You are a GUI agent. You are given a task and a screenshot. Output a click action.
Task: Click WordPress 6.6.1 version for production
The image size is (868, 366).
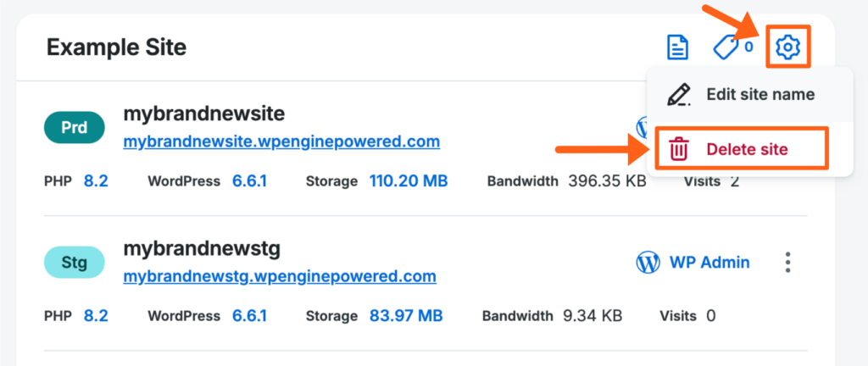click(x=249, y=180)
